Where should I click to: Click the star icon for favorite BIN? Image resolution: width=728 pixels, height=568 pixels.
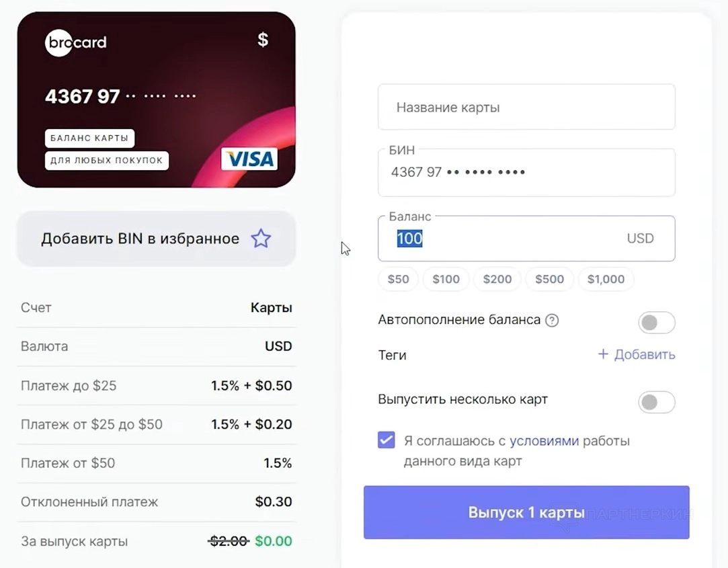[261, 239]
